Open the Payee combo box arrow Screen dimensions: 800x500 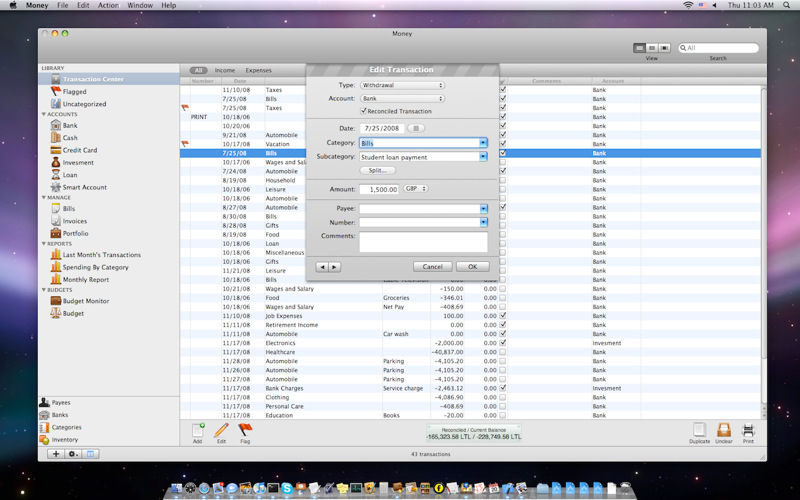483,209
